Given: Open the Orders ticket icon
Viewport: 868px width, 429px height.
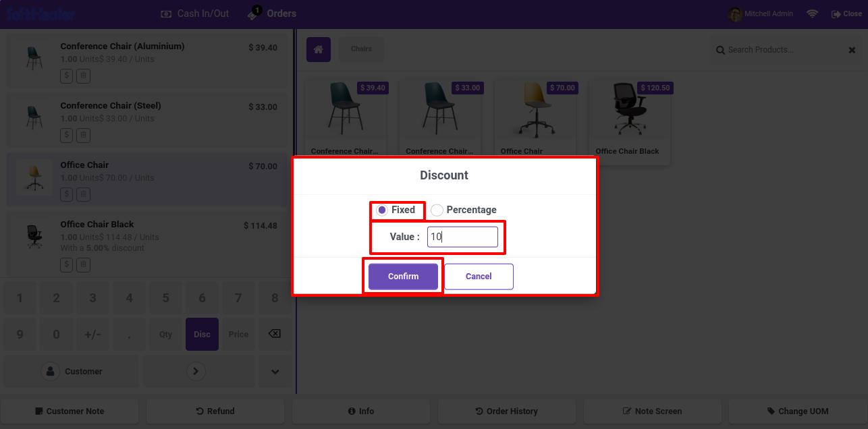Looking at the screenshot, I should 253,13.
